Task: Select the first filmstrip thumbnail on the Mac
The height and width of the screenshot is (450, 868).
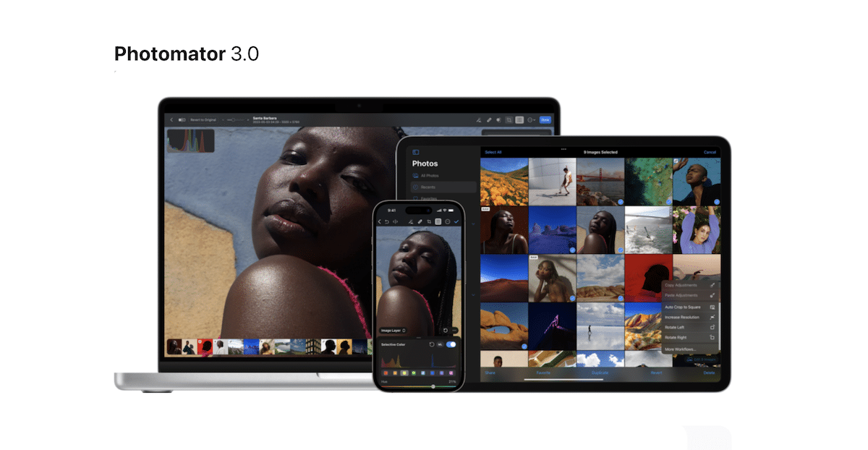Action: click(x=174, y=347)
